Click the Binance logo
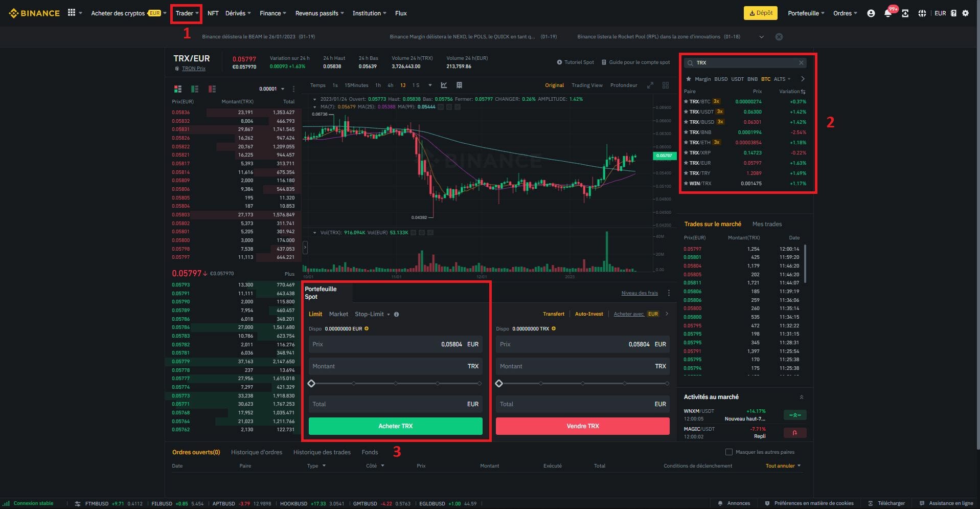The image size is (980, 509). pos(34,13)
